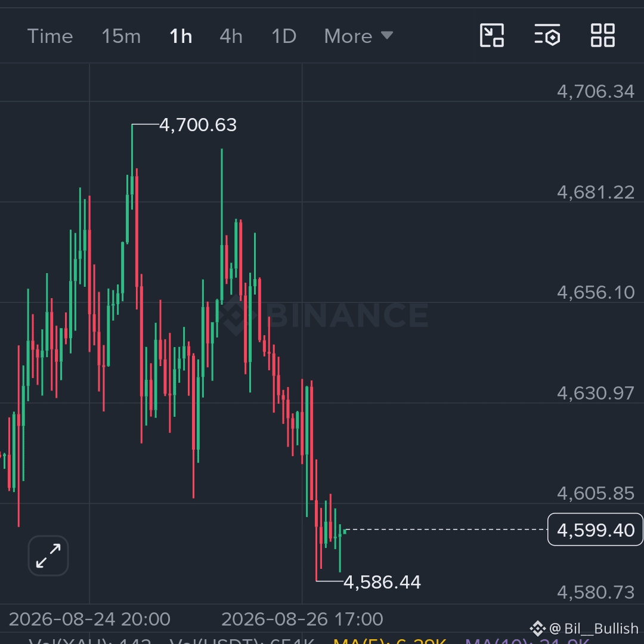Click the price axis label 4,605.85

(x=596, y=493)
